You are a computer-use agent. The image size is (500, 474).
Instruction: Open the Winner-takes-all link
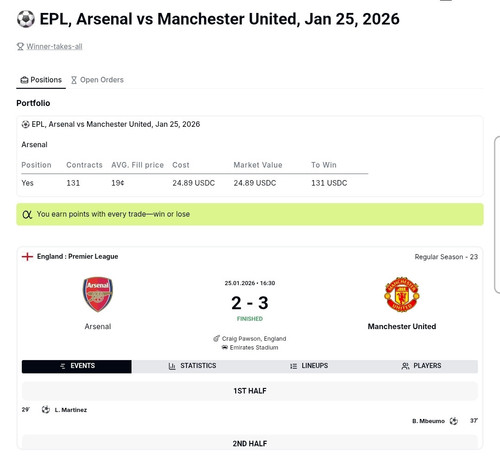[x=54, y=46]
